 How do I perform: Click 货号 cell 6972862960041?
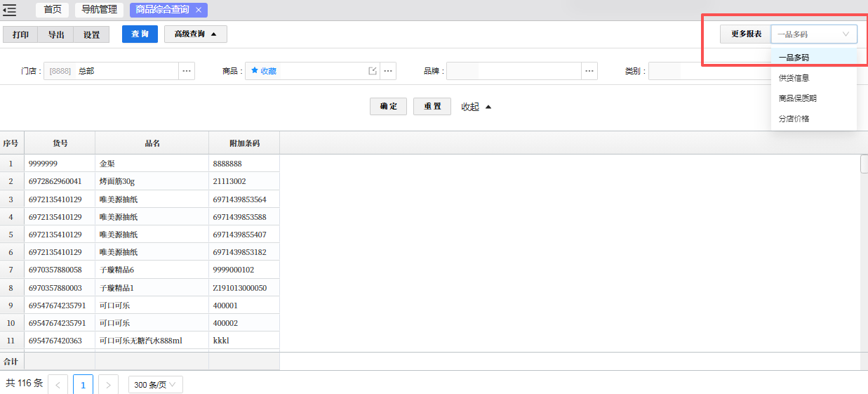tap(60, 181)
